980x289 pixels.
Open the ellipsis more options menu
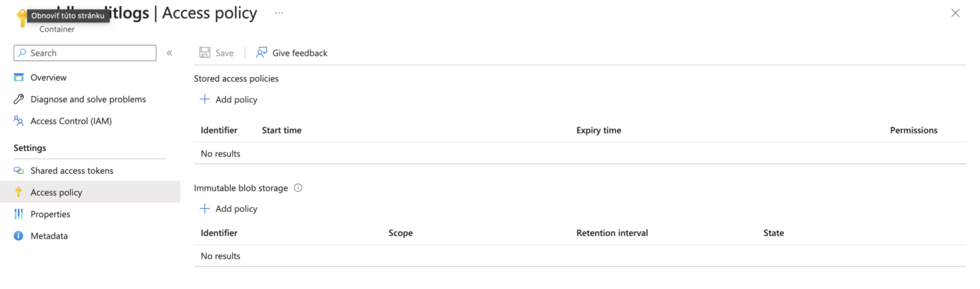pos(279,13)
